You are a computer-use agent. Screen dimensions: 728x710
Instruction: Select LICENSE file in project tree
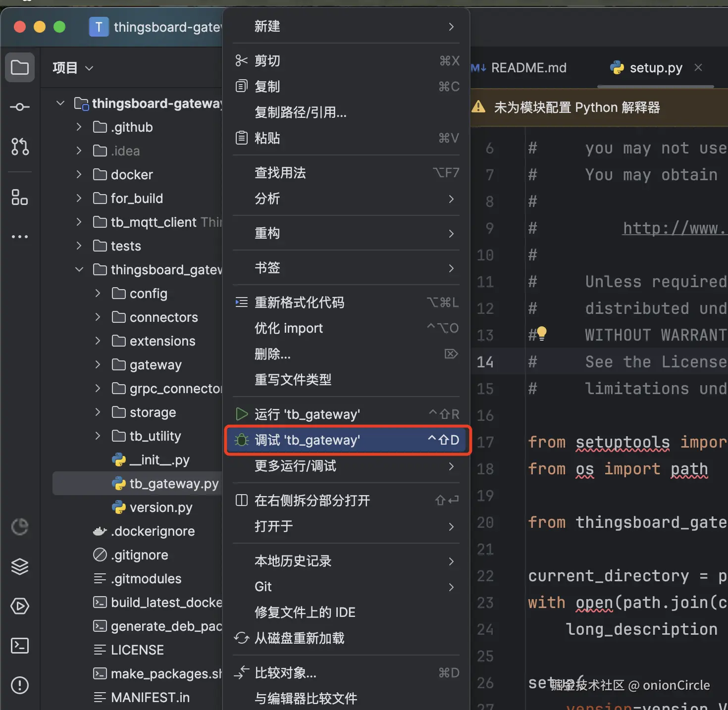pos(137,650)
